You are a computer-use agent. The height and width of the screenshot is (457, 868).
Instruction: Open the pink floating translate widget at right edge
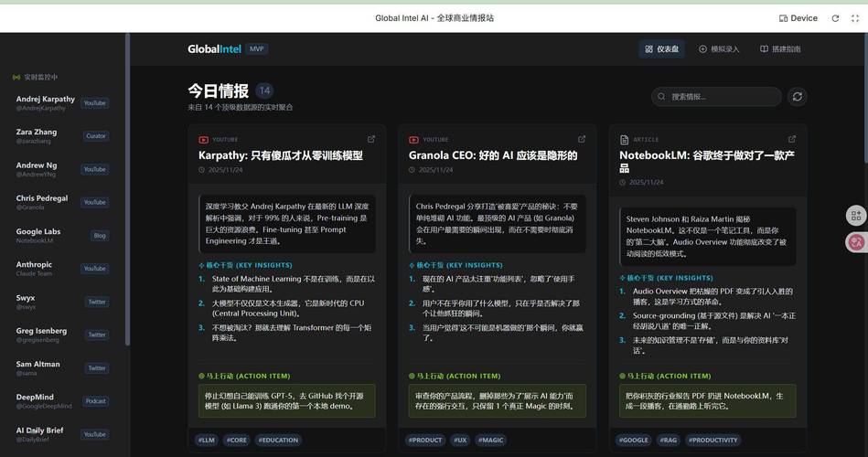(x=856, y=242)
